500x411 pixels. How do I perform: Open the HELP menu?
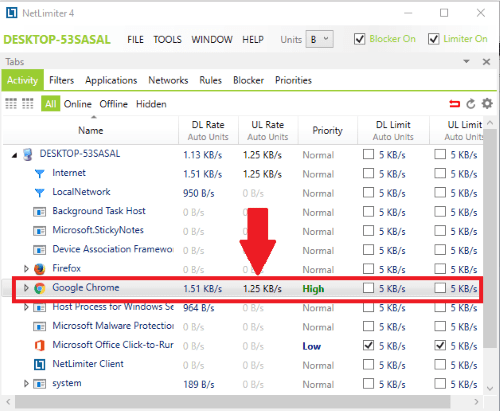(253, 40)
